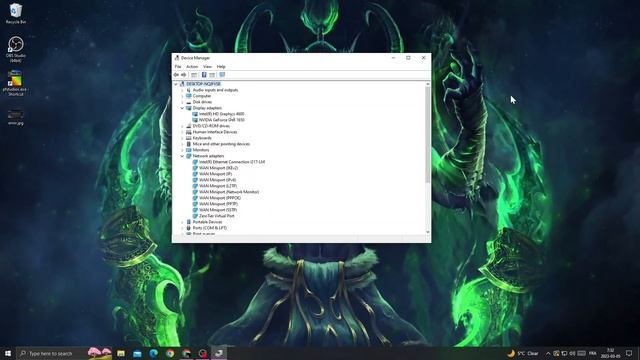Open Microsoft Edge from the taskbar

[x=153, y=353]
